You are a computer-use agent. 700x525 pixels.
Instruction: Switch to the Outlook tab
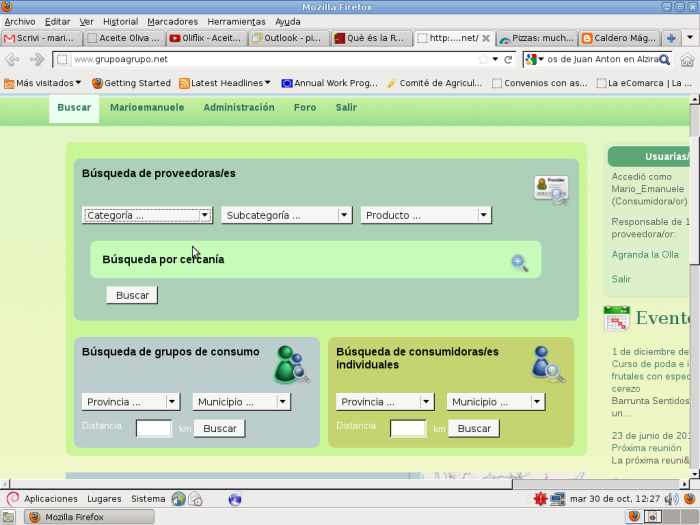(x=288, y=38)
